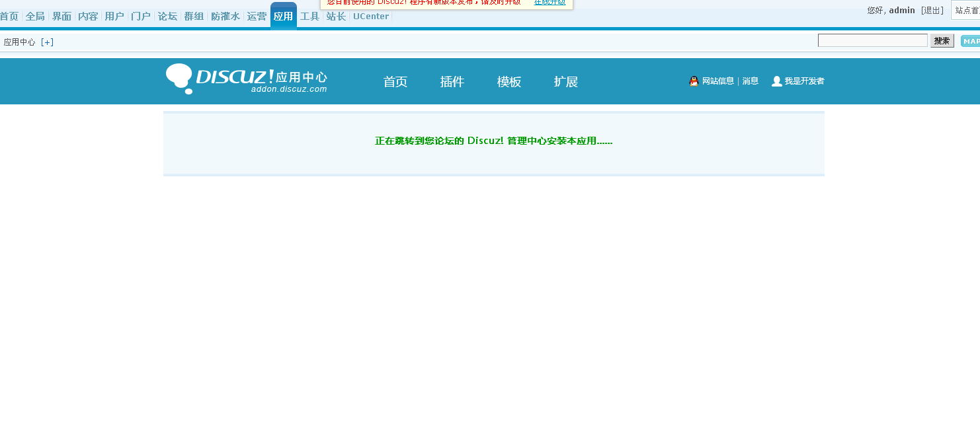The height and width of the screenshot is (432, 980).
Task: Click the QQ penguin icon
Action: click(x=694, y=81)
